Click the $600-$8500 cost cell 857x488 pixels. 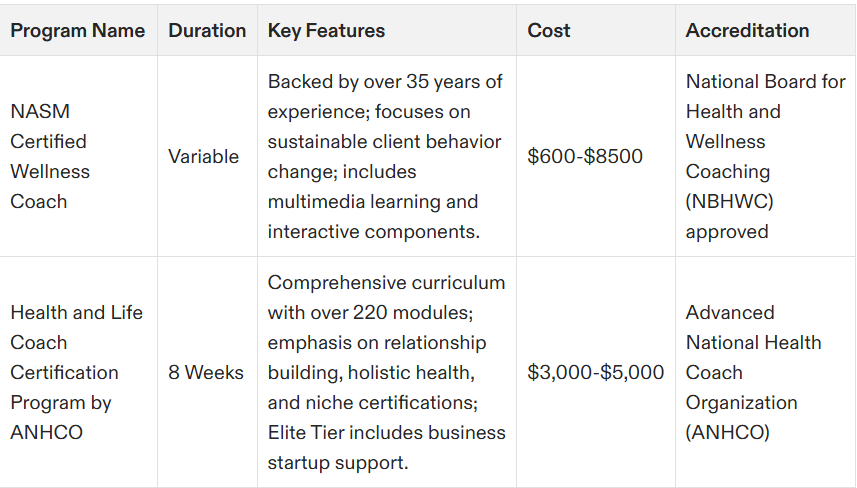596,156
